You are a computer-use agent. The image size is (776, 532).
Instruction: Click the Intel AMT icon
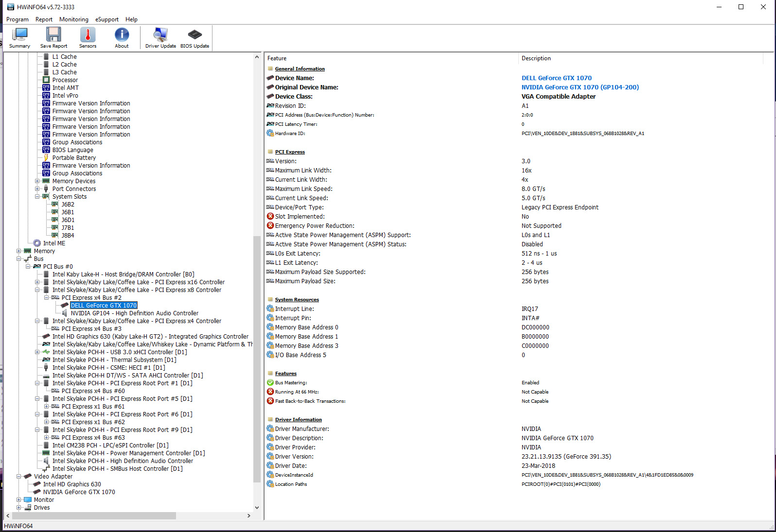pyautogui.click(x=46, y=88)
